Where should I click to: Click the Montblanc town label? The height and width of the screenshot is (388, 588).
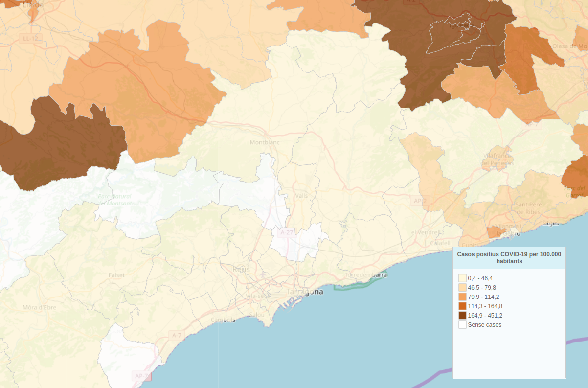(264, 143)
